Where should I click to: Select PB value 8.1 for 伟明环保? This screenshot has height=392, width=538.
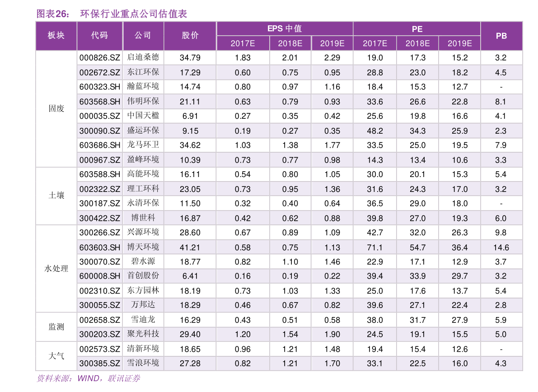[501, 102]
